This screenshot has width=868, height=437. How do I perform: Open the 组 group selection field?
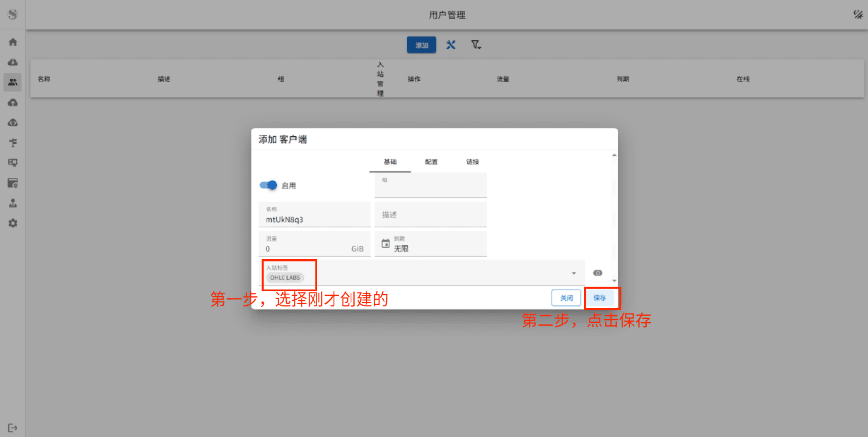point(430,186)
